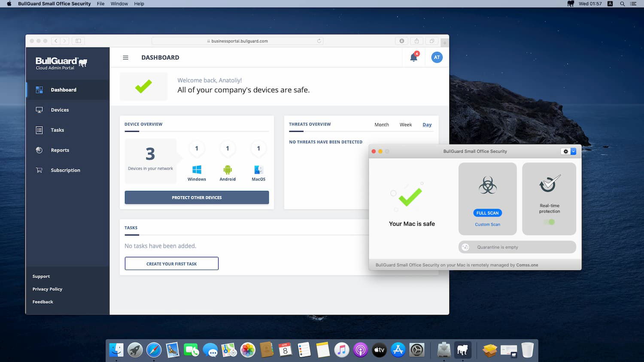Start a Full Scan
The image size is (644, 362).
point(488,213)
